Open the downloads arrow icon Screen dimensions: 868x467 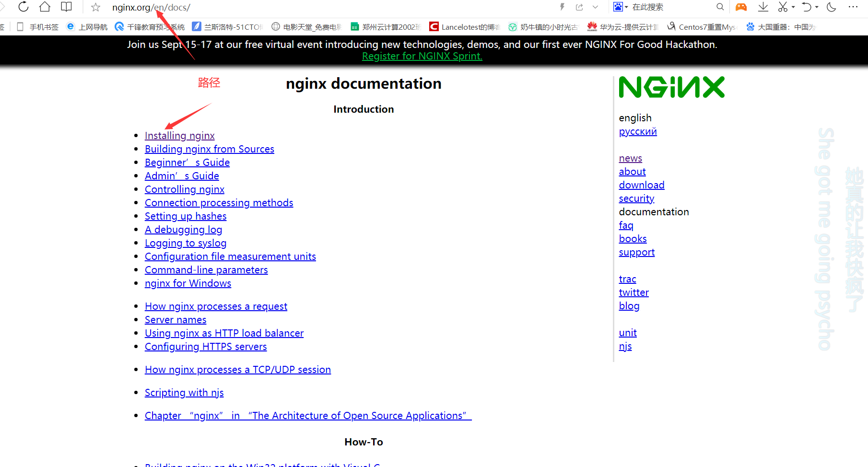tap(763, 7)
